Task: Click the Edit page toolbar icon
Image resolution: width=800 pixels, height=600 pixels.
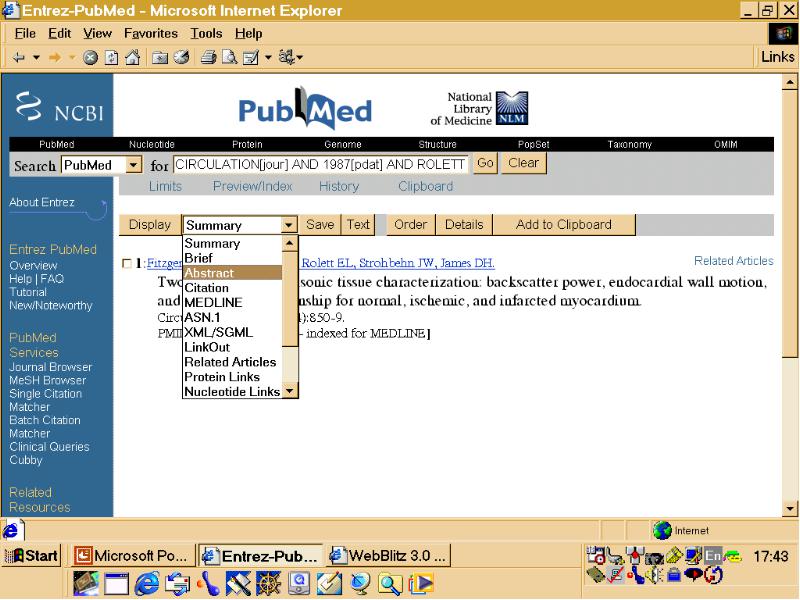Action: [x=251, y=58]
